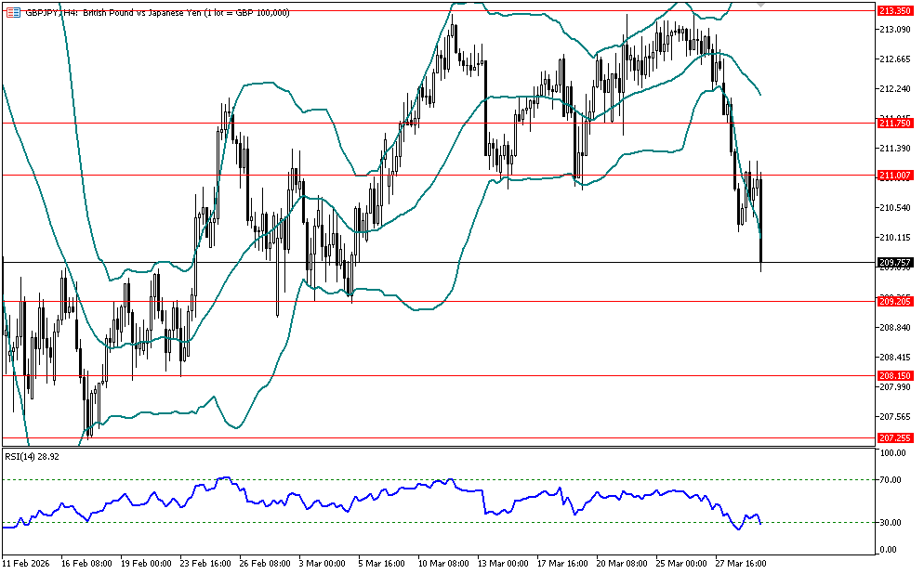Click the 208.150 support level label
The width and height of the screenshot is (924, 574).
tap(893, 375)
